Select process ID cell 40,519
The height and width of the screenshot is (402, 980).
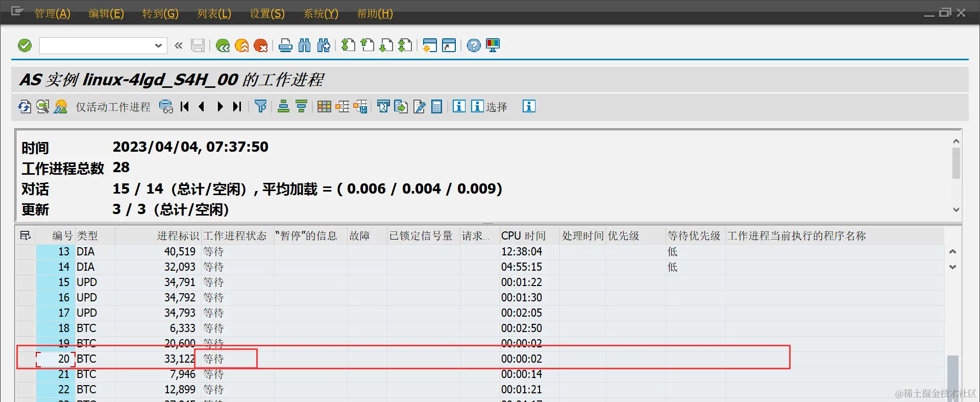(x=158, y=251)
